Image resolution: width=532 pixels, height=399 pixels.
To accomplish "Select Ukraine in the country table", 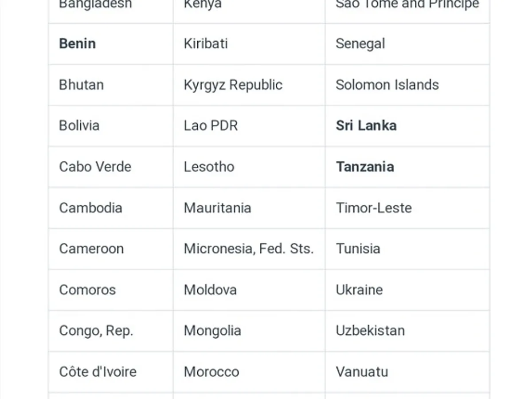I will point(359,290).
